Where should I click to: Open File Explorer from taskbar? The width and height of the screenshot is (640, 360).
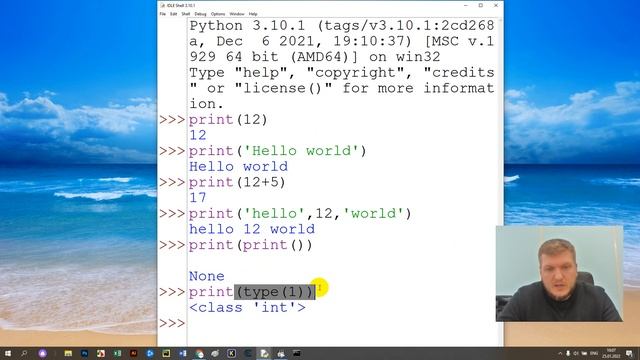(68, 353)
